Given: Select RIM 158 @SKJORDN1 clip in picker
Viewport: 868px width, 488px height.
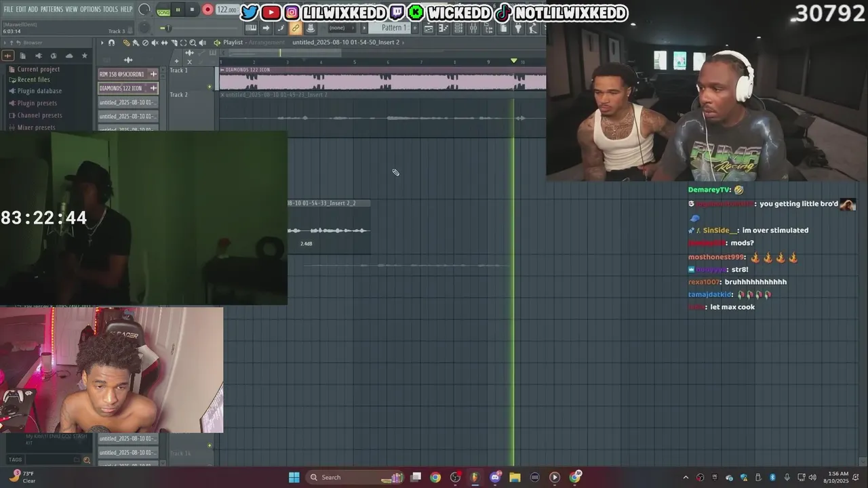Looking at the screenshot, I should pos(128,74).
